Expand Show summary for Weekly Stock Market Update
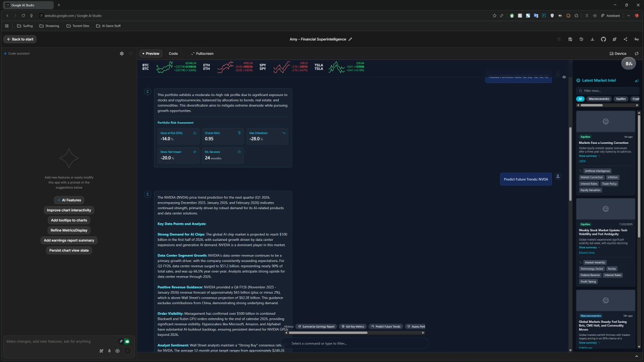The height and width of the screenshot is (362, 644). pos(589,247)
